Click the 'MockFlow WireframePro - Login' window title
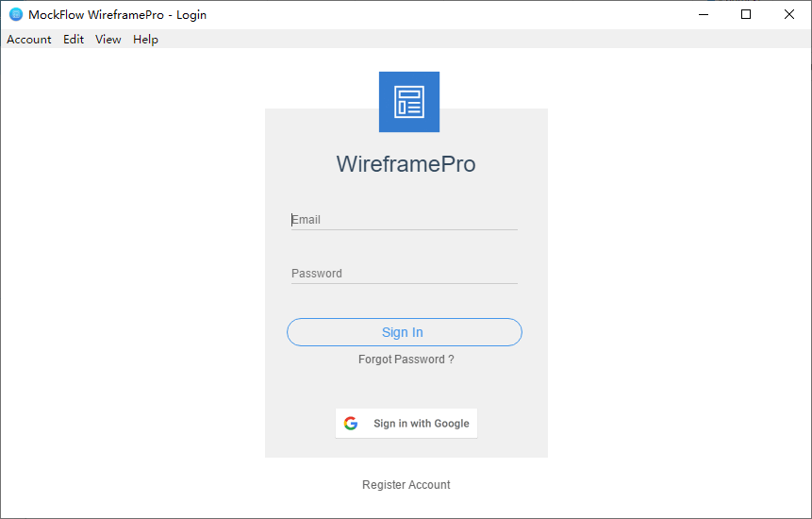 coord(118,14)
